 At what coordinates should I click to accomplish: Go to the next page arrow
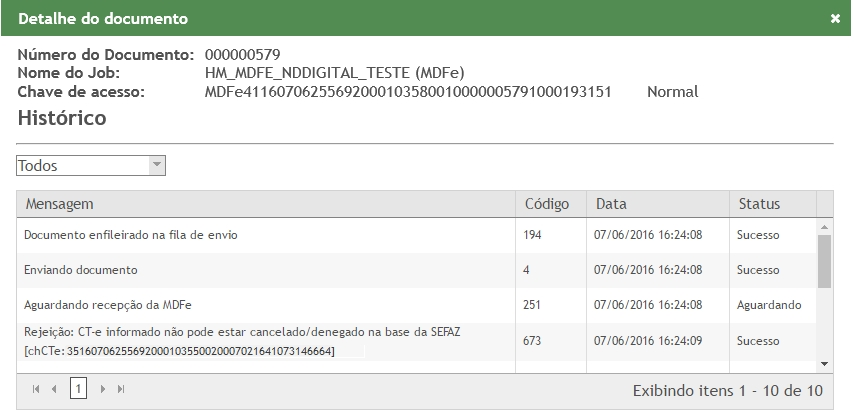tap(102, 388)
